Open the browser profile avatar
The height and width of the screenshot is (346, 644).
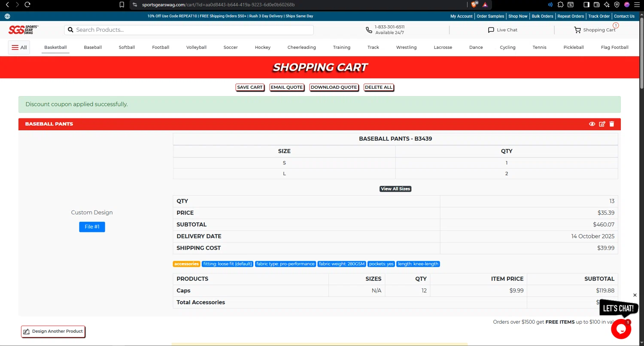click(x=627, y=5)
